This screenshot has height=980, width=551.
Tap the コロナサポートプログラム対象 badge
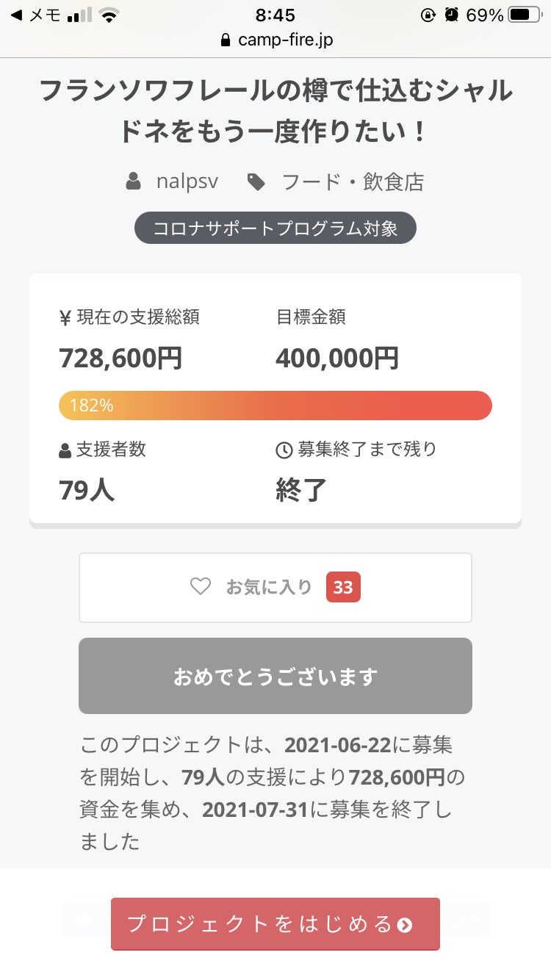click(275, 228)
